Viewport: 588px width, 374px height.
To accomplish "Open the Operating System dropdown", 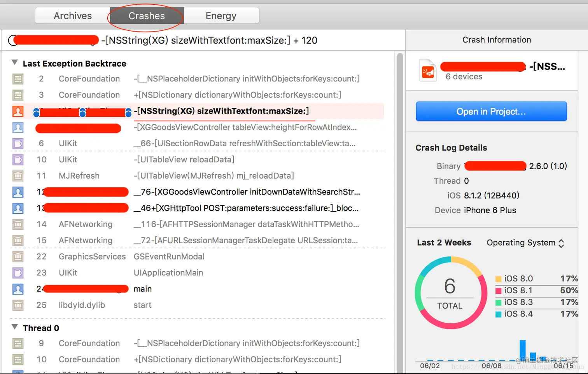I will point(525,243).
